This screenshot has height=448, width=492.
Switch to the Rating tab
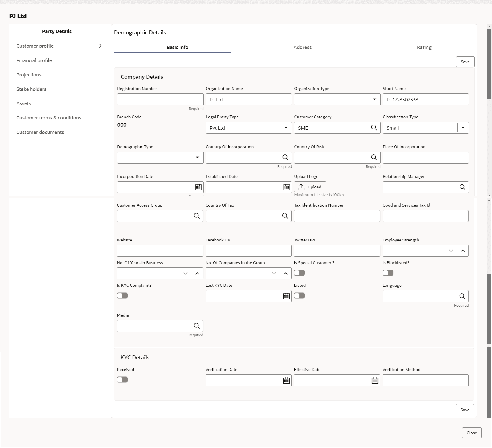(x=424, y=47)
